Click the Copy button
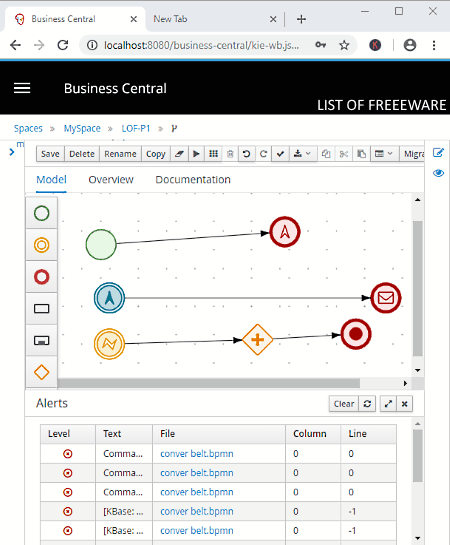Viewport: 450px width, 545px height. [155, 154]
